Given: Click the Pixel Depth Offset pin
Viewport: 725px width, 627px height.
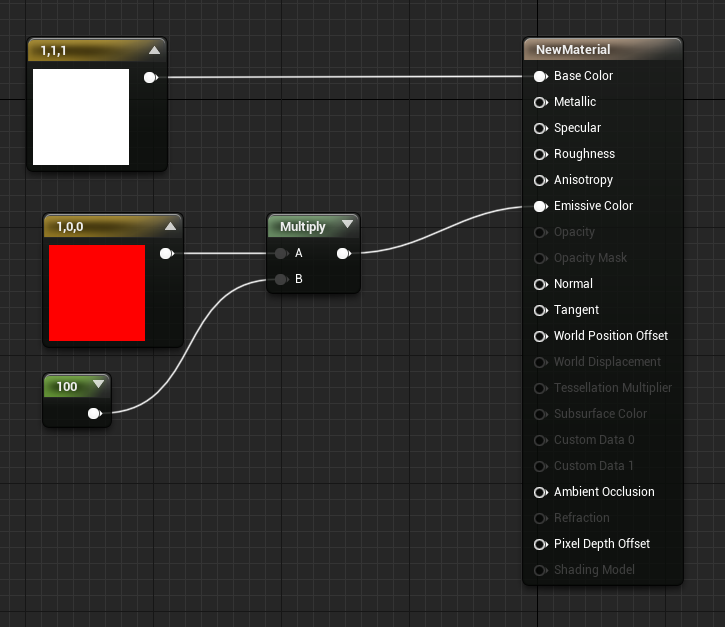Looking at the screenshot, I should click(541, 544).
